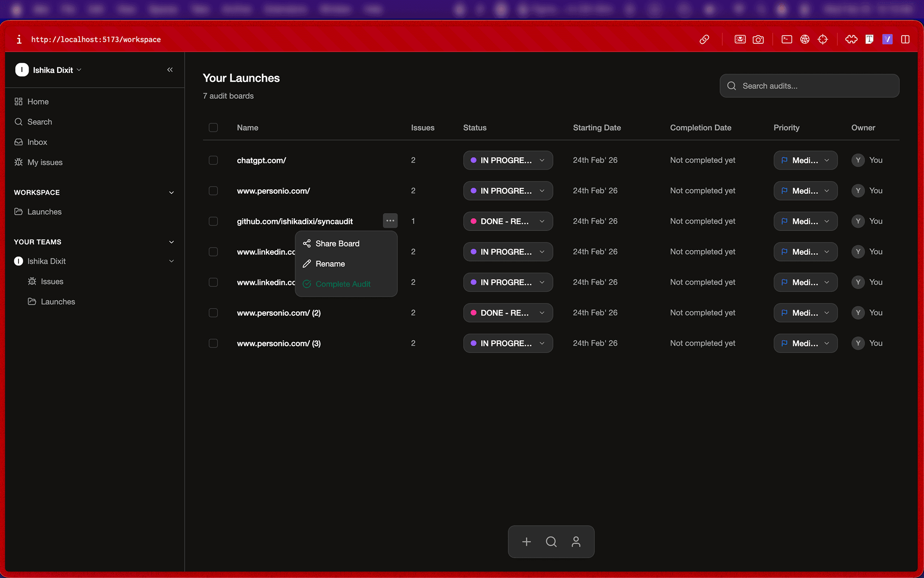Open status dropdown for chatgpt.com/ row
This screenshot has width=924, height=578.
click(508, 160)
